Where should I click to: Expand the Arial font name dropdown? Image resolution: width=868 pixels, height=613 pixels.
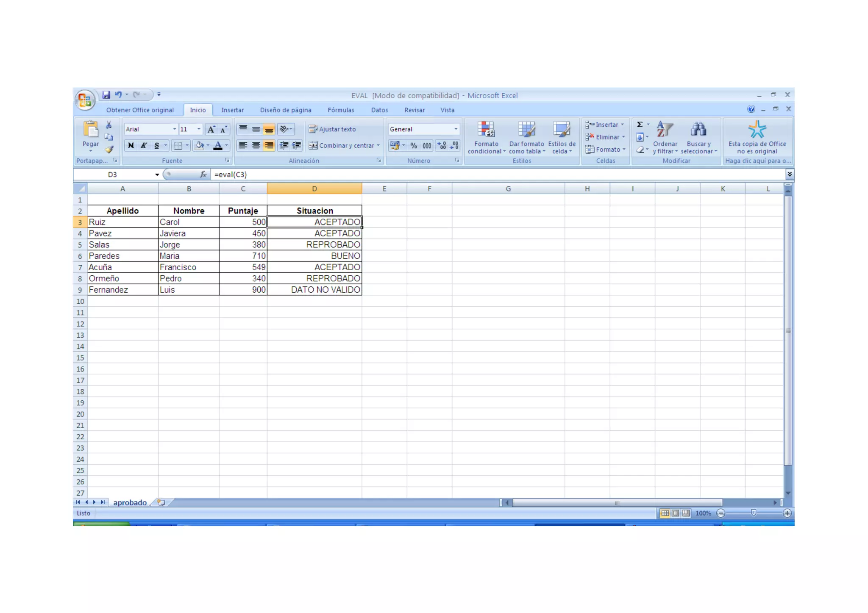(174, 129)
